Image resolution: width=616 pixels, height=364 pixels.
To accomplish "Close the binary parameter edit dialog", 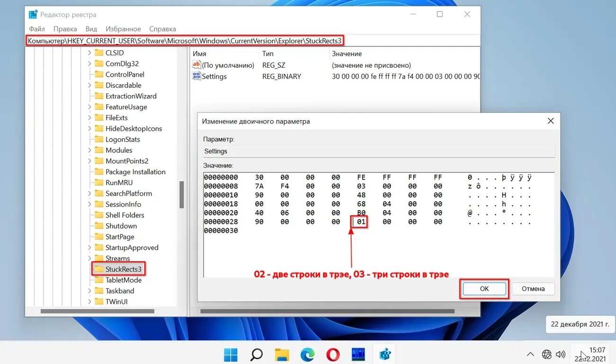I will [551, 121].
